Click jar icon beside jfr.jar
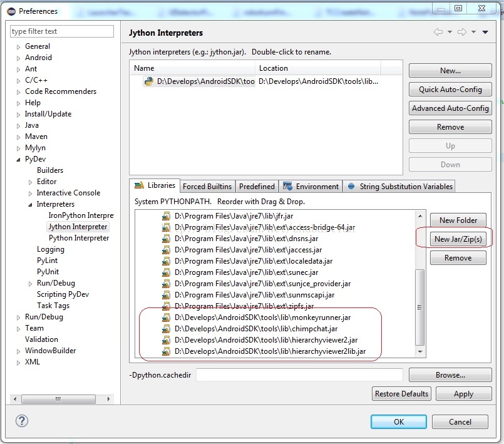This screenshot has height=444, width=504. click(x=166, y=216)
